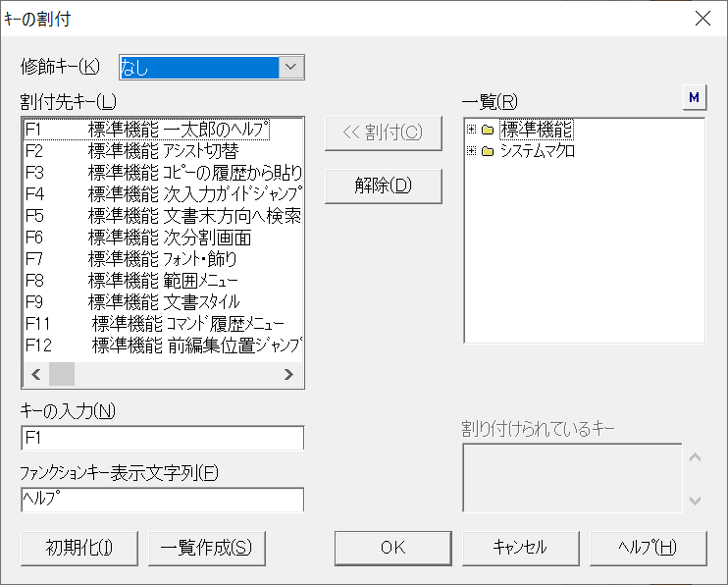
Task: Select F1 一太郎のヘルプ list entry
Action: point(147,129)
